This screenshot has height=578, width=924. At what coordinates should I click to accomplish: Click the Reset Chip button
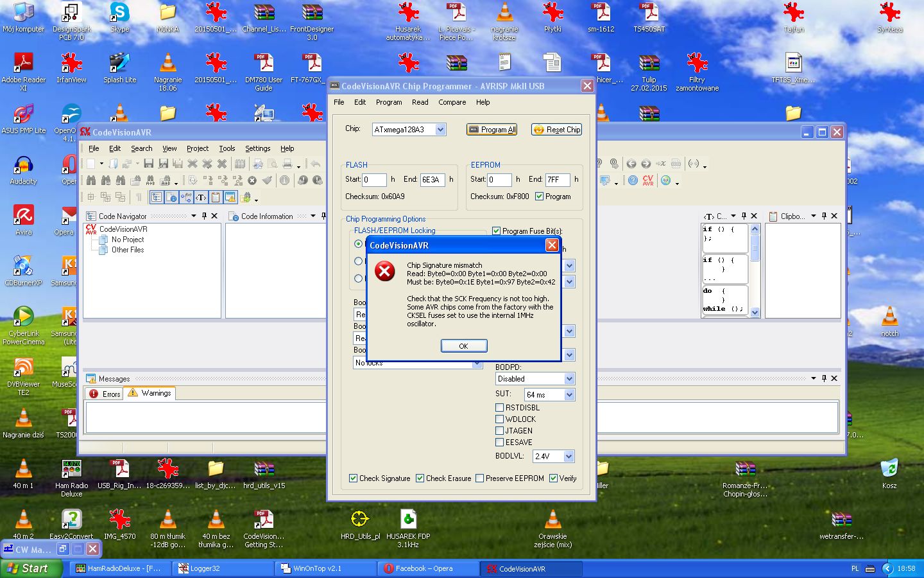pyautogui.click(x=556, y=130)
